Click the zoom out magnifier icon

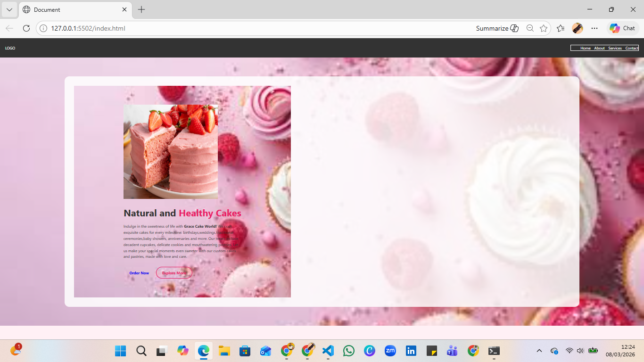click(530, 28)
